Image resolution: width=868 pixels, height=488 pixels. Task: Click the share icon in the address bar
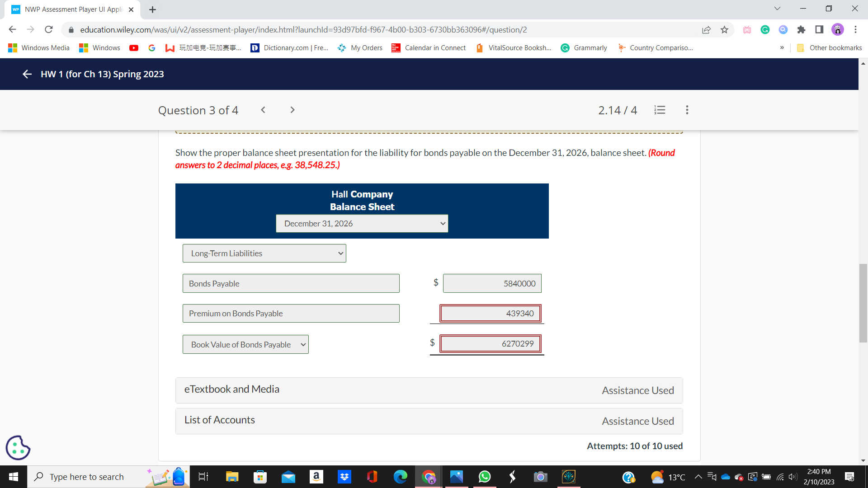point(707,29)
